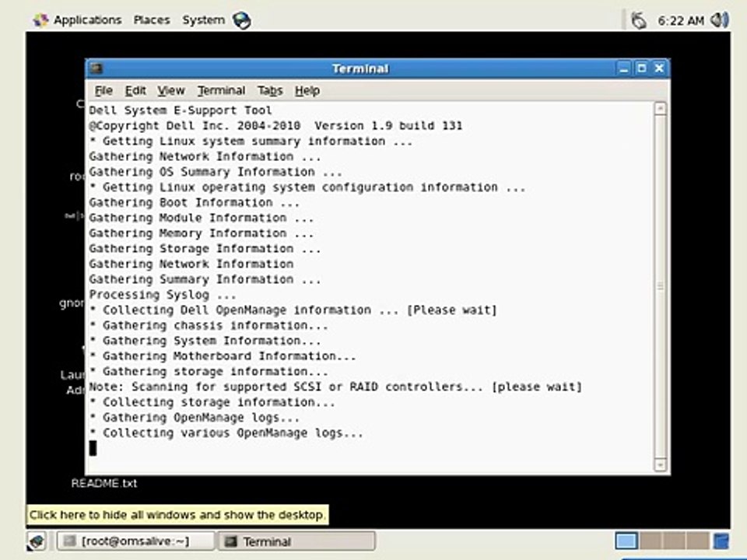The height and width of the screenshot is (560, 747).
Task: Click the 'Gathering Boot Information' line
Action: pyautogui.click(x=195, y=202)
